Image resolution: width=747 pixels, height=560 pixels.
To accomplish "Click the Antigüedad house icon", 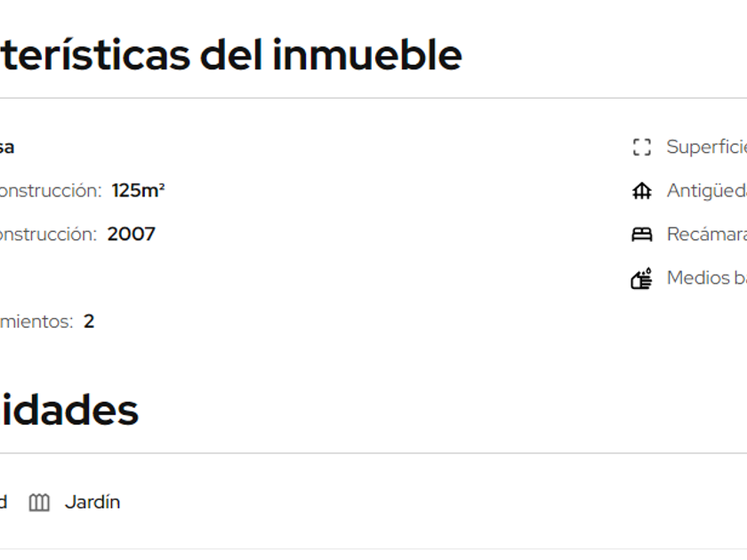I will 641,191.
